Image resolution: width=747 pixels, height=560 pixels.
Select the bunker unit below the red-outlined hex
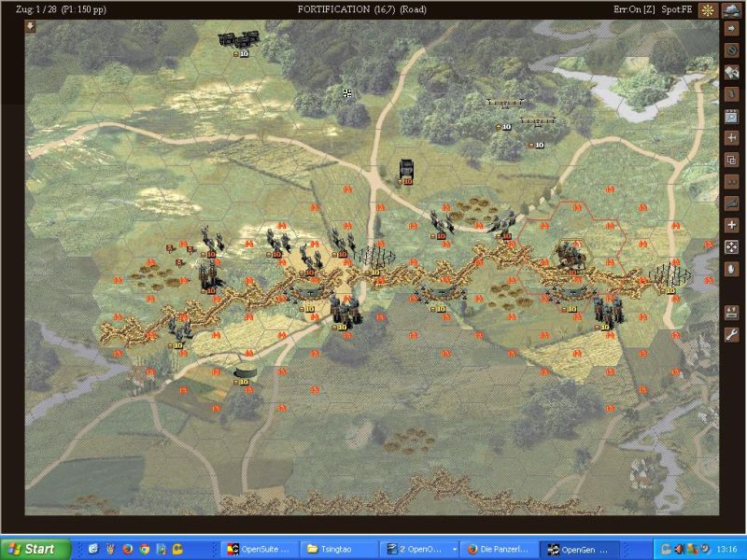coord(571,294)
